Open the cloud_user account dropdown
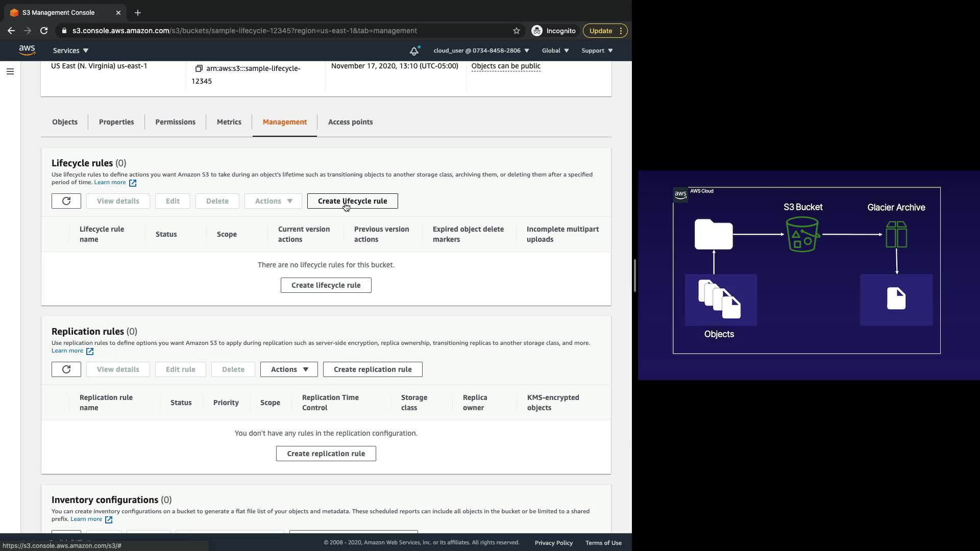Screen dimensions: 980x551 point(481,51)
